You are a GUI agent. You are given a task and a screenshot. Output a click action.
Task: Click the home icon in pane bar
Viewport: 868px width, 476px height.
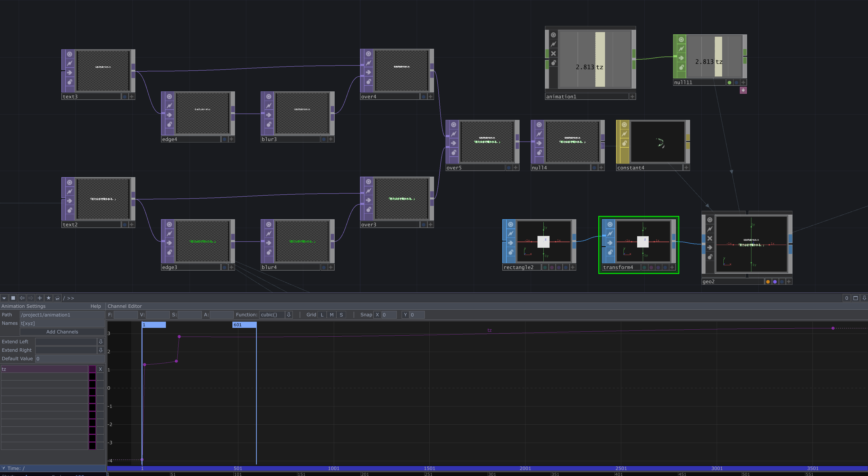[x=57, y=298]
